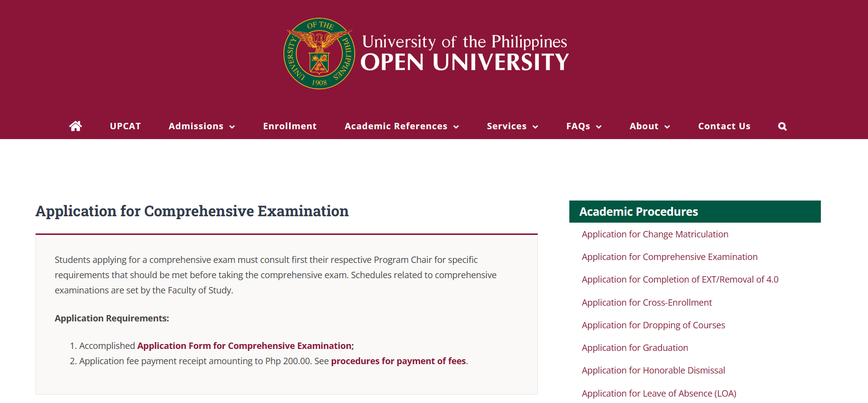This screenshot has height=403, width=868.
Task: Click the University of the Philippines Open University title
Action: [x=465, y=53]
